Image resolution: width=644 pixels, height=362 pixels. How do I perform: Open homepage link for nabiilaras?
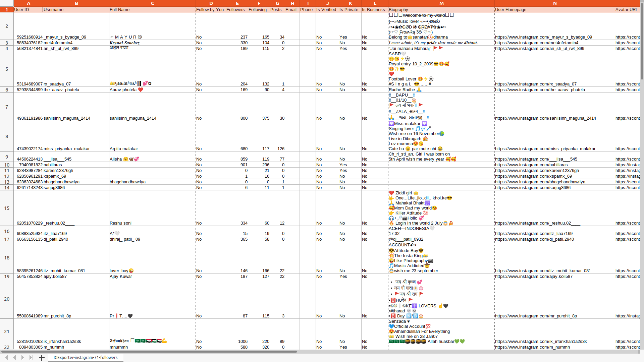point(531,165)
